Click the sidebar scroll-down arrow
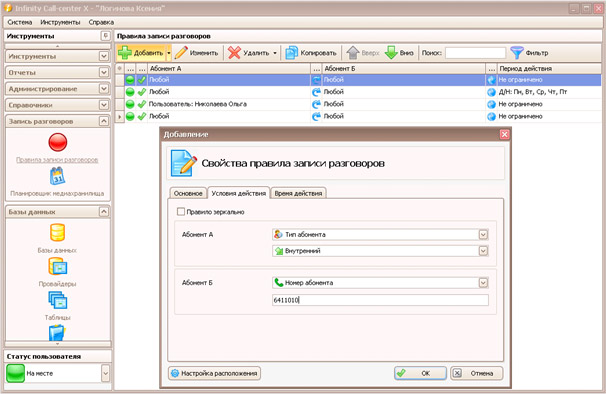Image resolution: width=606 pixels, height=394 pixels. [58, 344]
